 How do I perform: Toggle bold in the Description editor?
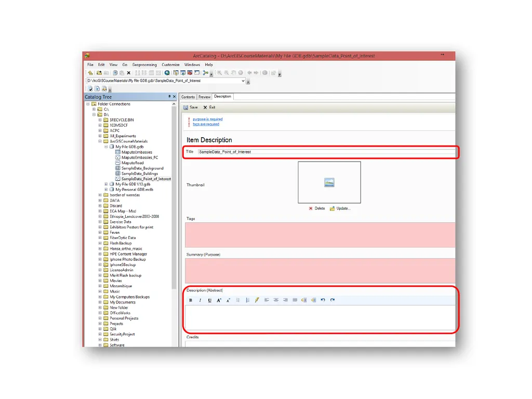(191, 300)
